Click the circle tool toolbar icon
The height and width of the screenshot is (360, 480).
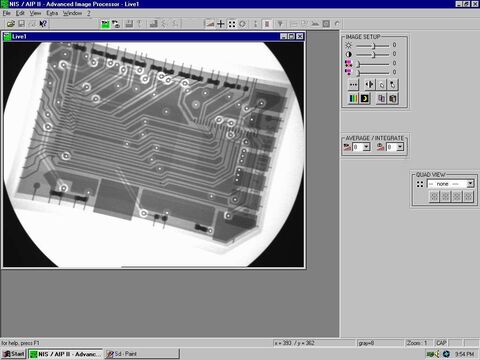[243, 24]
